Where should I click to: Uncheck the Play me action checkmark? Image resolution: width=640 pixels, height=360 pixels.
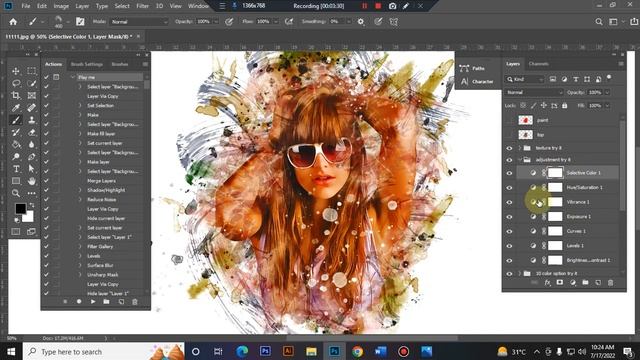click(46, 77)
